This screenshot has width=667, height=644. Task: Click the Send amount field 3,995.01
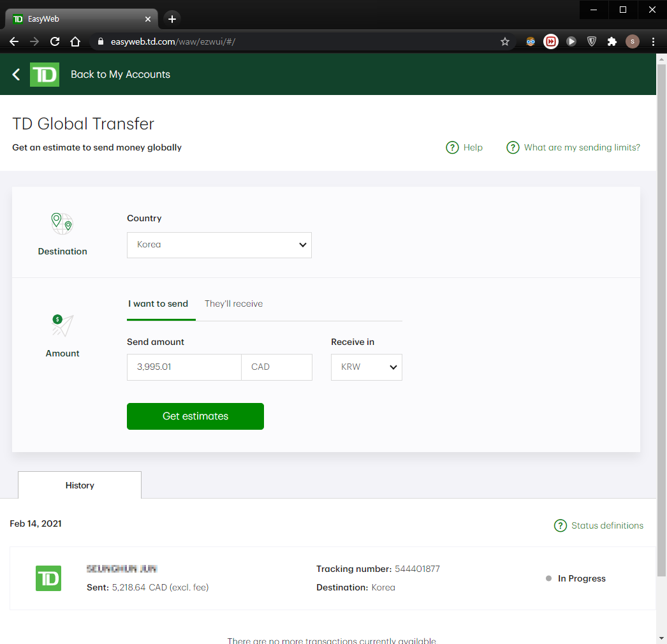pos(184,367)
